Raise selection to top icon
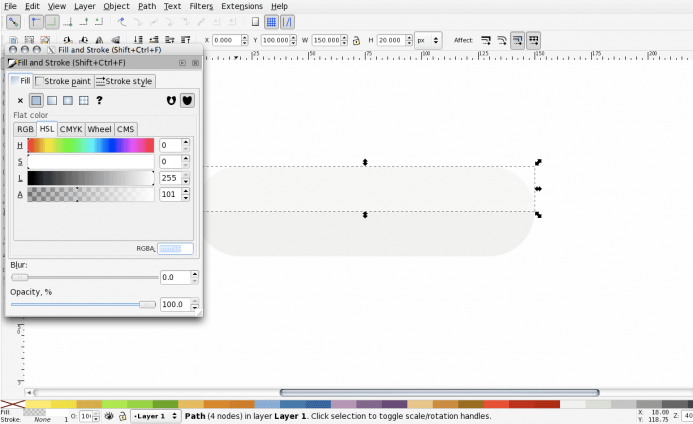693x424 pixels. (186, 40)
